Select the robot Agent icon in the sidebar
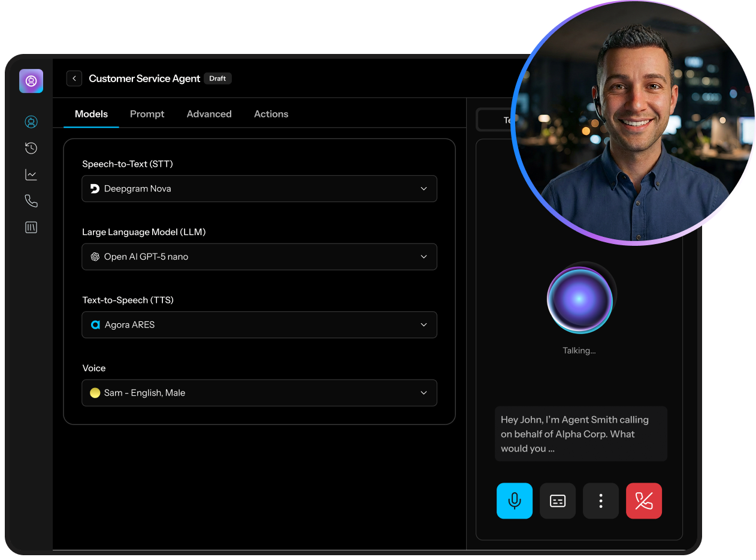This screenshot has width=756, height=560. click(31, 122)
